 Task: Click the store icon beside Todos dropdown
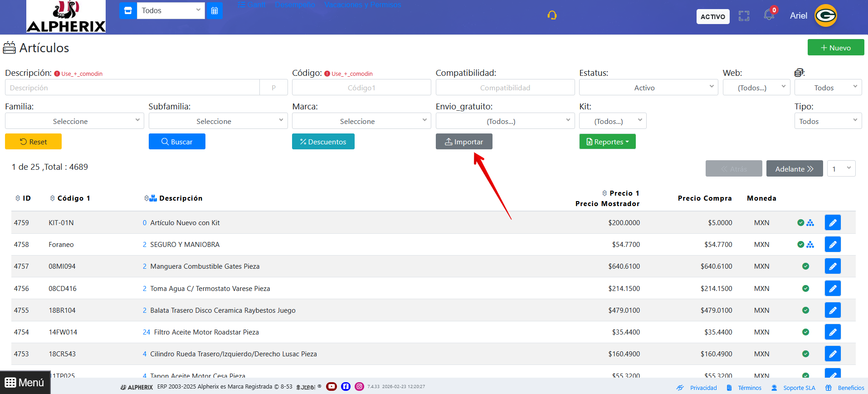coord(128,10)
